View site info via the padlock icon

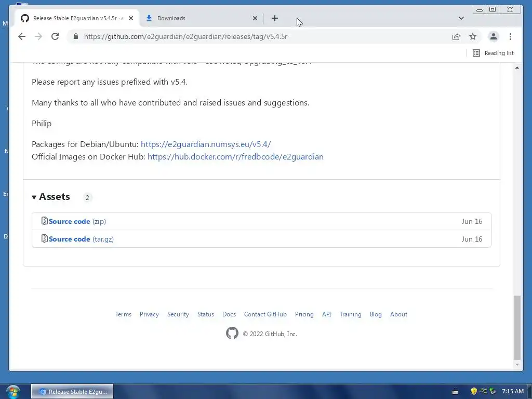point(76,36)
